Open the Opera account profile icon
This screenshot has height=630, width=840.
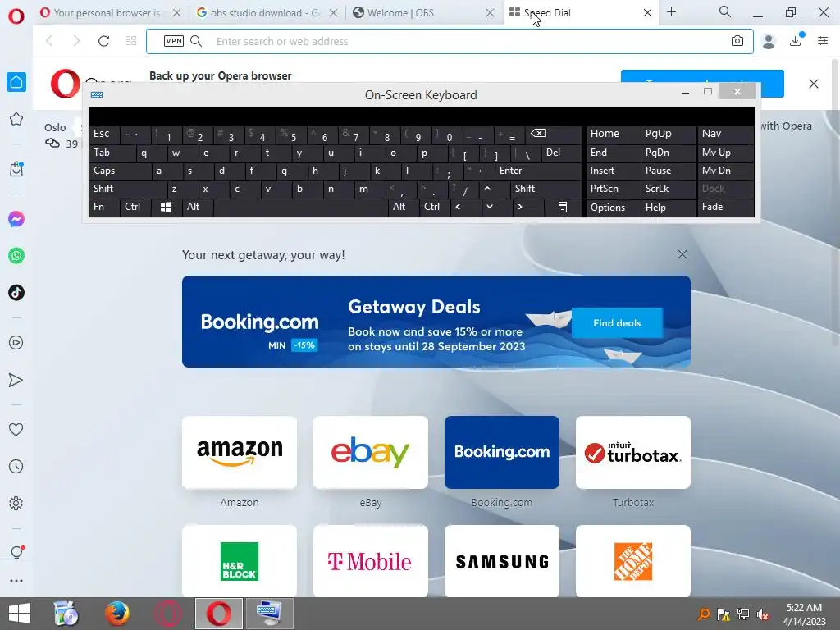click(x=769, y=41)
